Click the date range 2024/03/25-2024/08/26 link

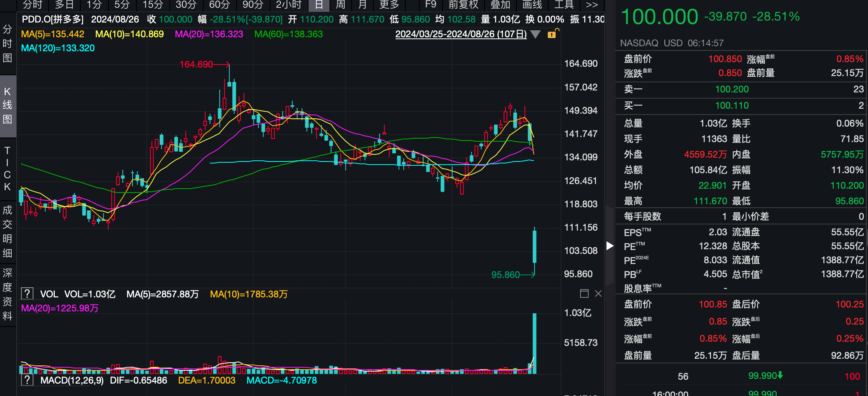(461, 34)
